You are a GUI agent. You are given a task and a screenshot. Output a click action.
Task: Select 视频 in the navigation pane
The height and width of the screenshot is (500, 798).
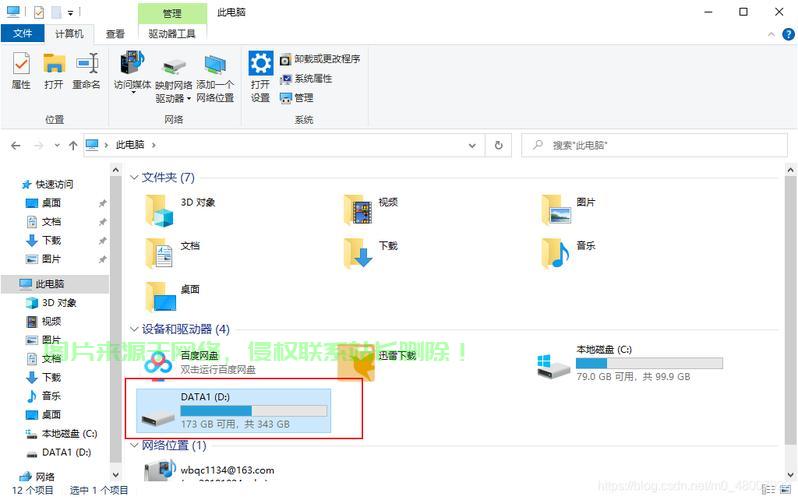51,322
